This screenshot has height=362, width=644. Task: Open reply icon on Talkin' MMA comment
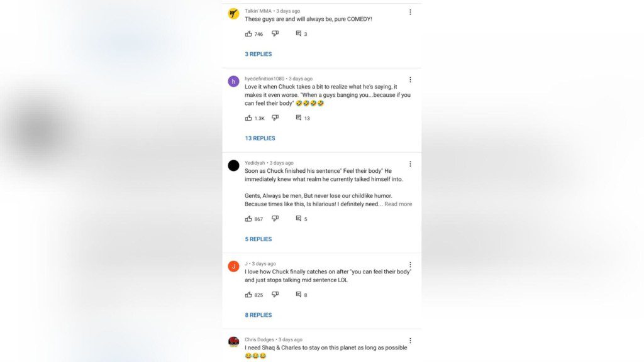299,34
